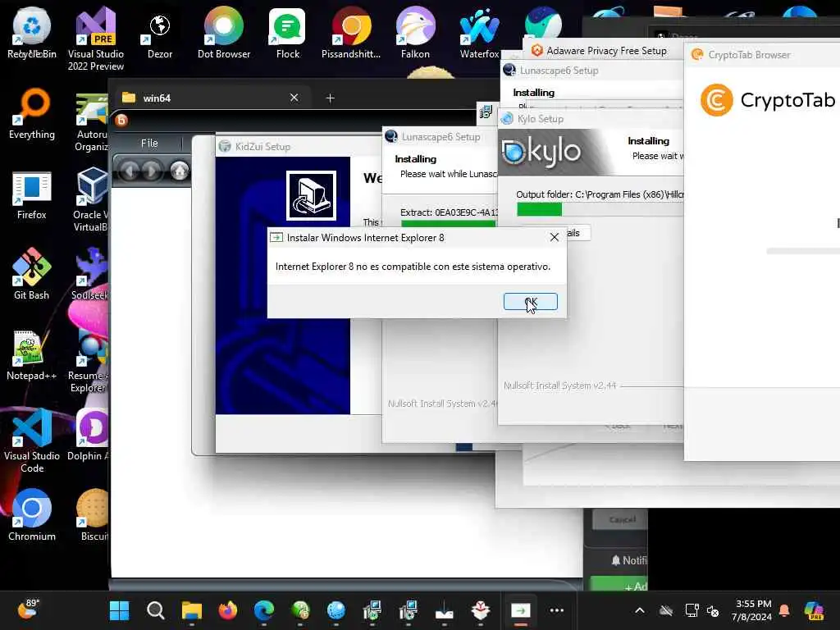Open the Pissandshitt browser desktop icon
Image resolution: width=840 pixels, height=630 pixels.
pos(351,33)
